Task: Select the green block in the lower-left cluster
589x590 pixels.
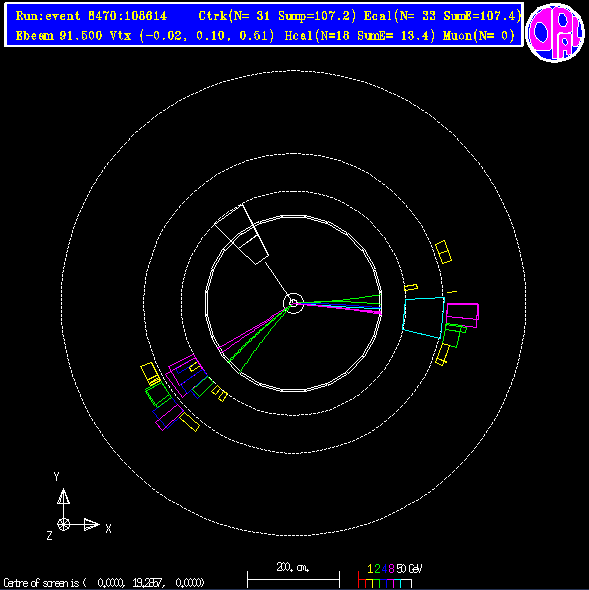Action: tap(158, 394)
